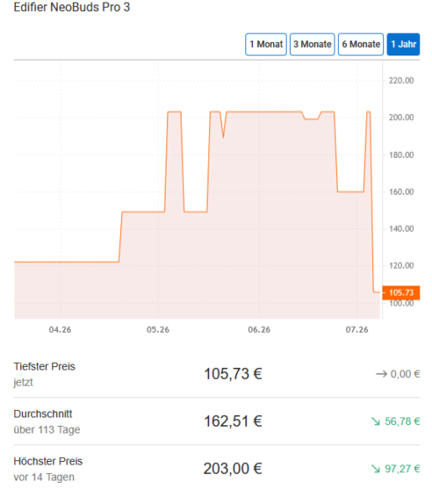This screenshot has width=432, height=504.
Task: Click the green down arrow beside 97,27 €
Action: click(x=376, y=469)
